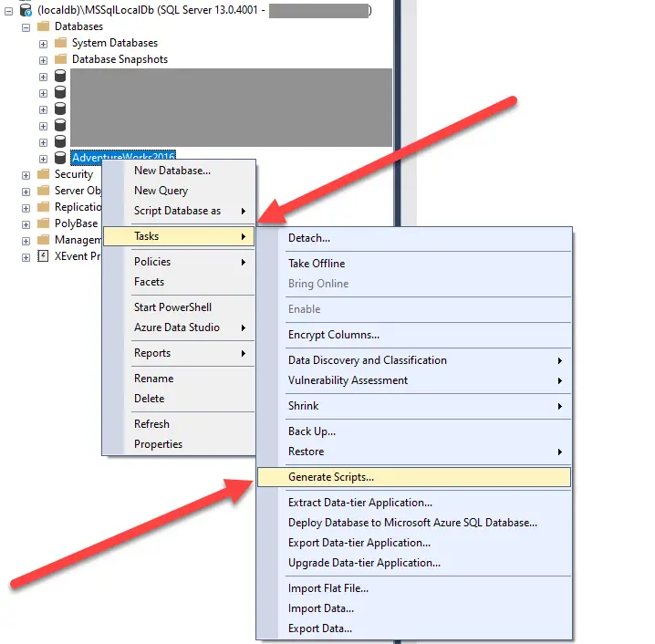Click the System Databases folder icon
Screen dimensions: 655x644
click(60, 43)
